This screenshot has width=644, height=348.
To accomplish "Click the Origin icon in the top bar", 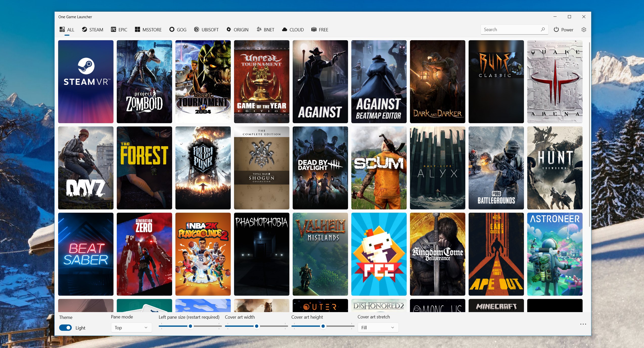I will pyautogui.click(x=228, y=30).
